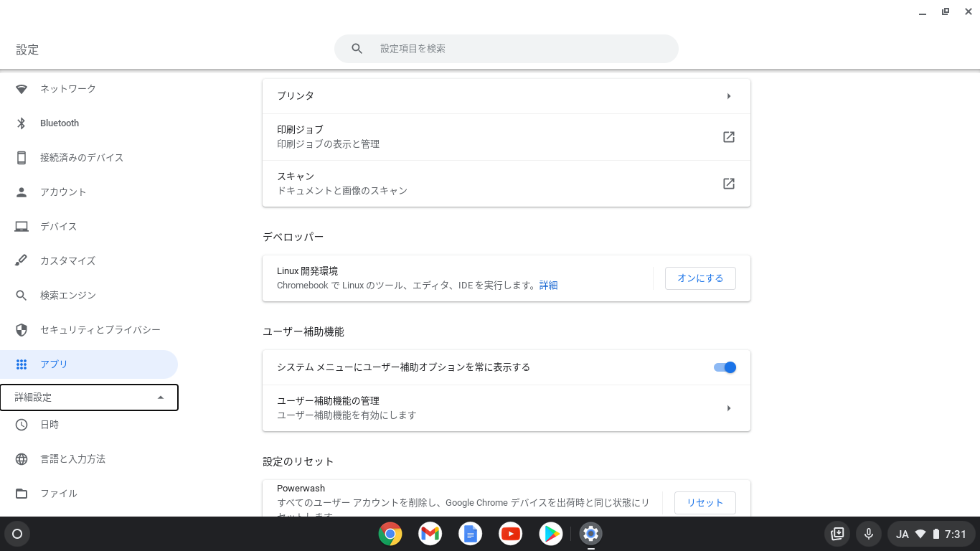The height and width of the screenshot is (551, 980).
Task: Open ファイル settings via folder icon
Action: click(22, 493)
